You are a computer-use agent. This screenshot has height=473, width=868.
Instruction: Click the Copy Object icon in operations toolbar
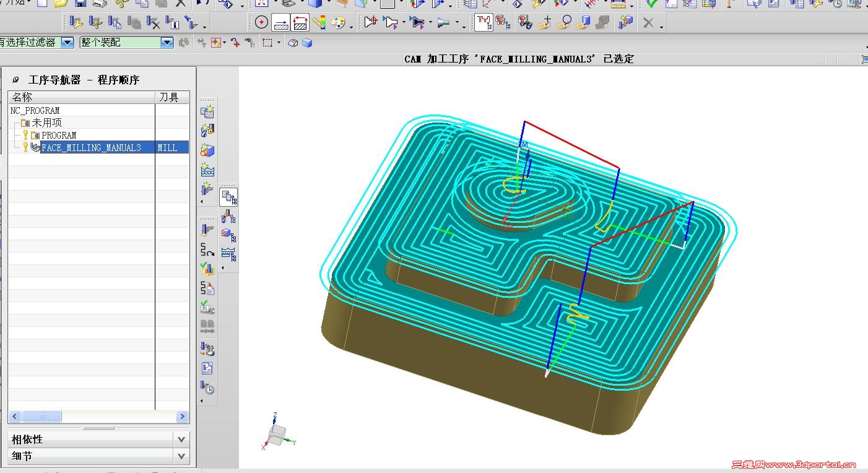(x=115, y=23)
